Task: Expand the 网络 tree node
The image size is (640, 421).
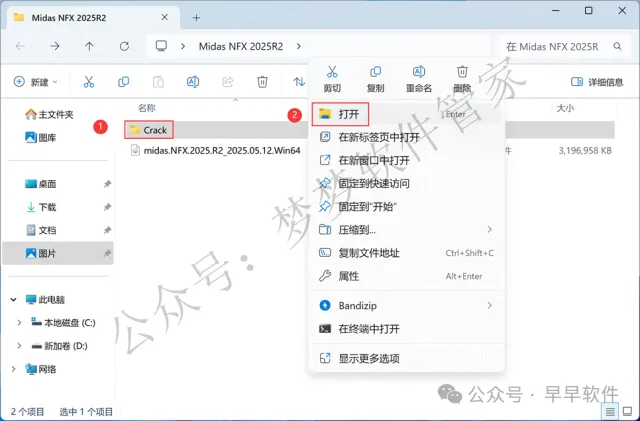Action: 13,369
